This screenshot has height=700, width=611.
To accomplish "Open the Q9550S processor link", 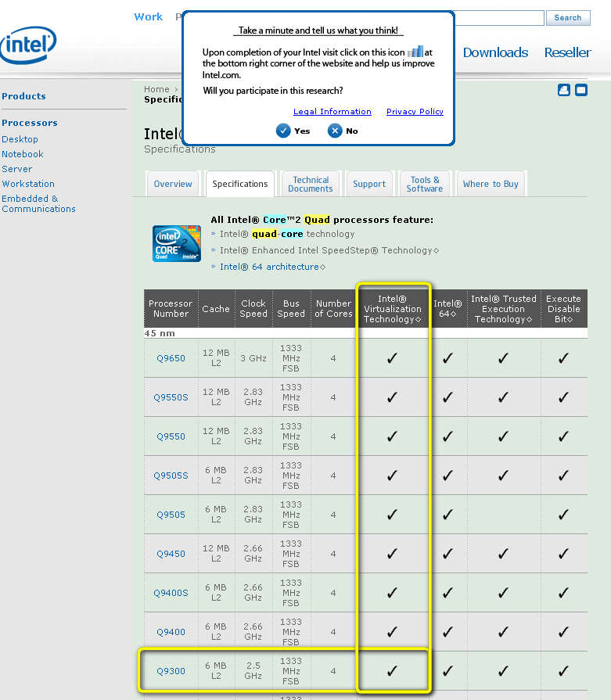I will (171, 397).
